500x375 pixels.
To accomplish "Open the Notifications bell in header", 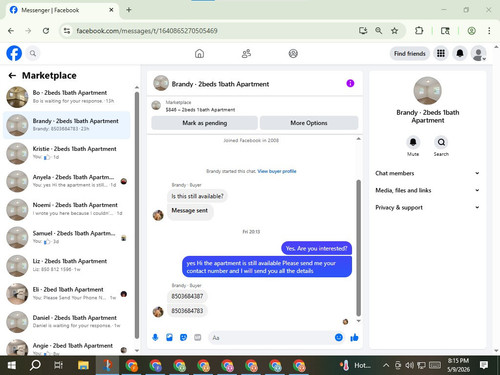I will [x=460, y=53].
